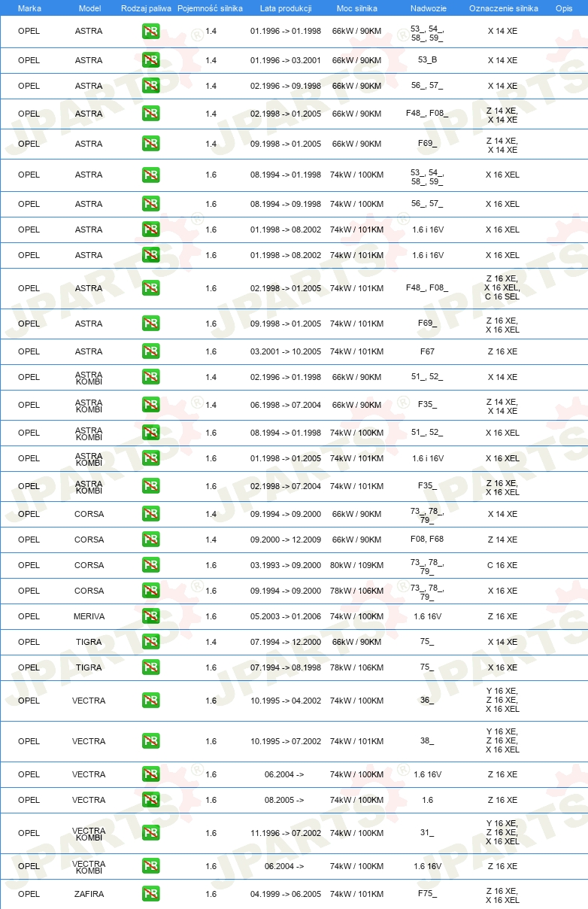This screenshot has height=909, width=588.
Task: Click the petrol fuel icon in the ZAFIRA row
Action: point(150,894)
